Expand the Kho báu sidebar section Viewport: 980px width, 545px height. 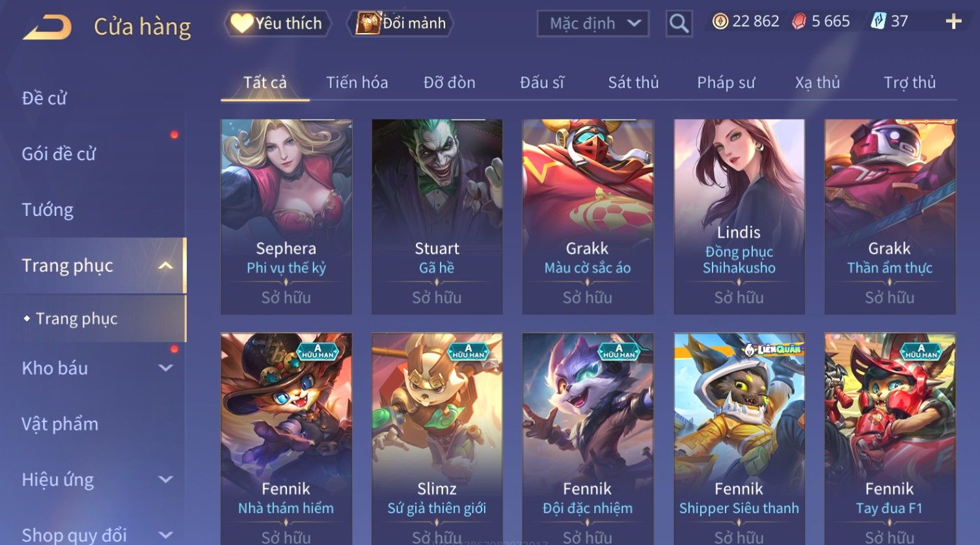click(x=166, y=368)
